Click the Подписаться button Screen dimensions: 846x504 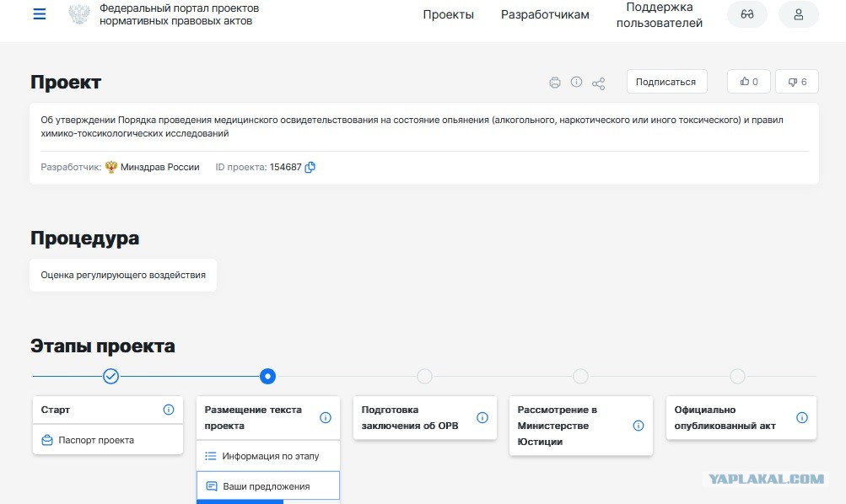pyautogui.click(x=666, y=82)
